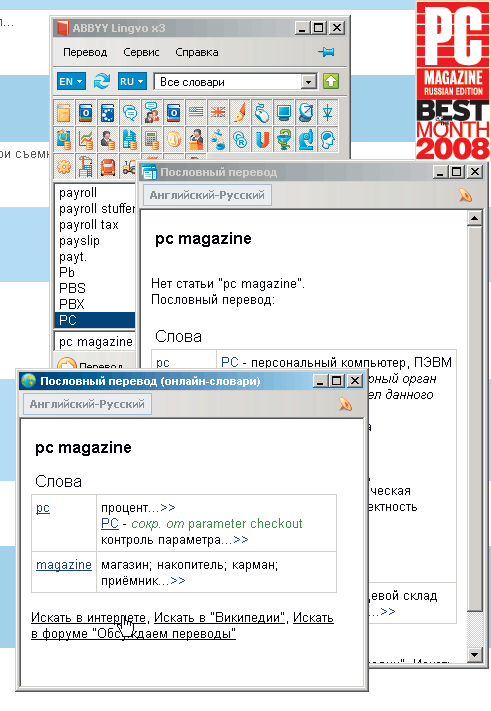Pick the paintbrush dictionary icon

239,112
